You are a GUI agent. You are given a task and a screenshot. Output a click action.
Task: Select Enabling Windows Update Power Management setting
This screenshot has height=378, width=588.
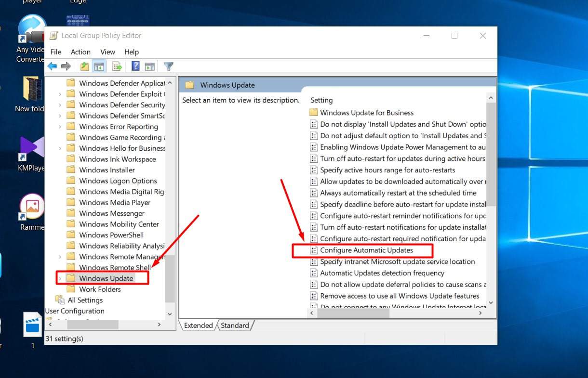pos(402,147)
